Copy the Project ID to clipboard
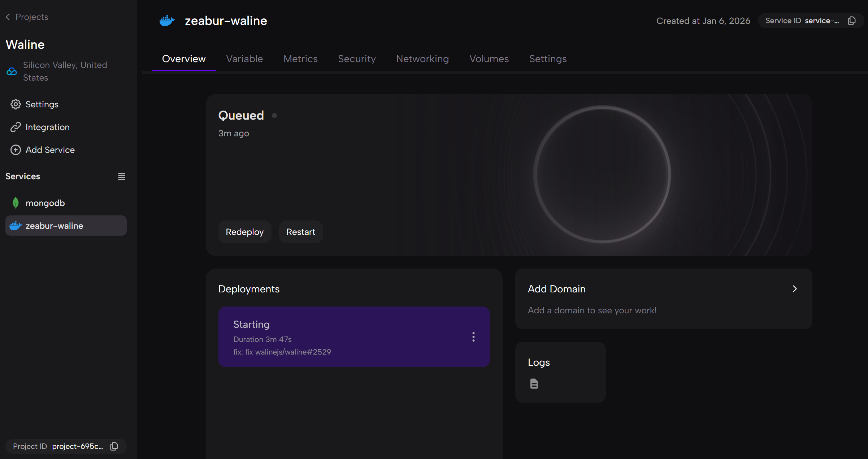The height and width of the screenshot is (459, 868). [114, 446]
